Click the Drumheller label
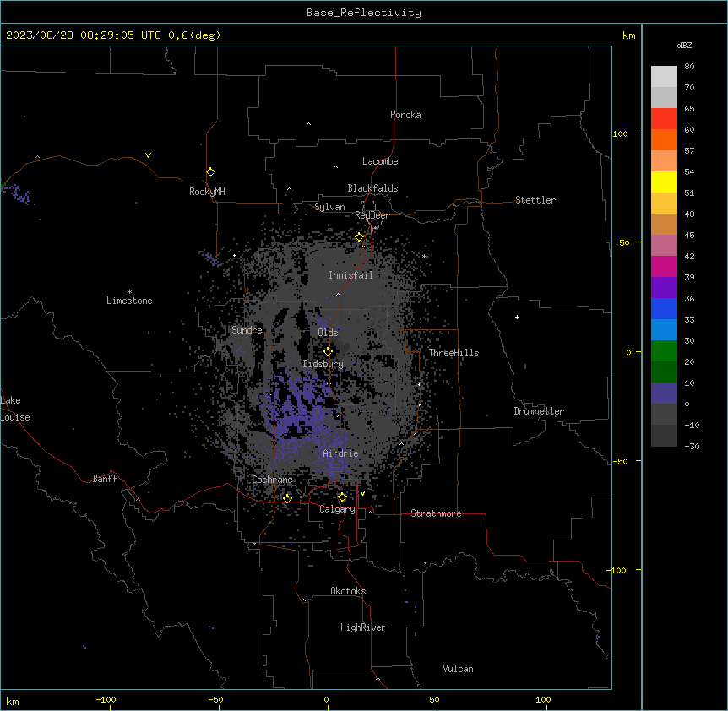 [x=539, y=411]
